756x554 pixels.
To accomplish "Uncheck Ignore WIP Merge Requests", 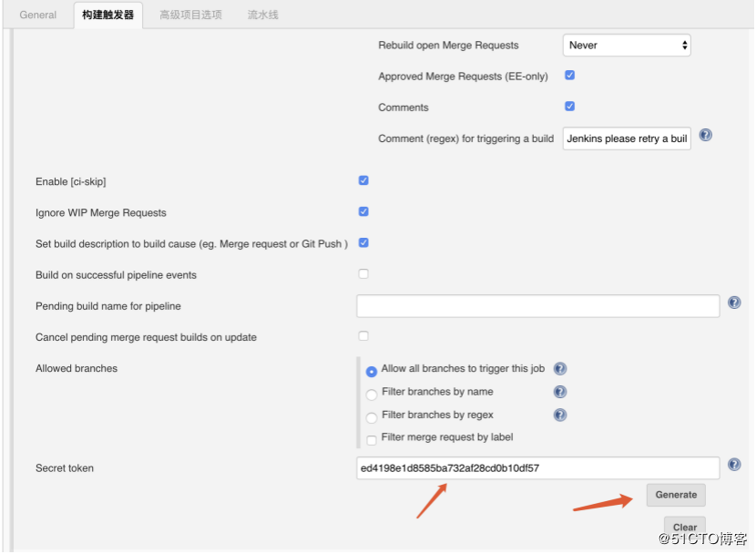I will (363, 212).
